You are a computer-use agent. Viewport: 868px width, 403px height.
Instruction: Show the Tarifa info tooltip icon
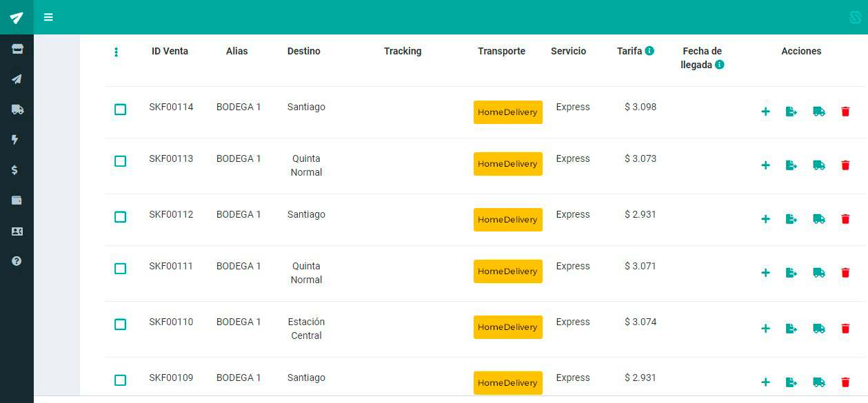pos(649,51)
